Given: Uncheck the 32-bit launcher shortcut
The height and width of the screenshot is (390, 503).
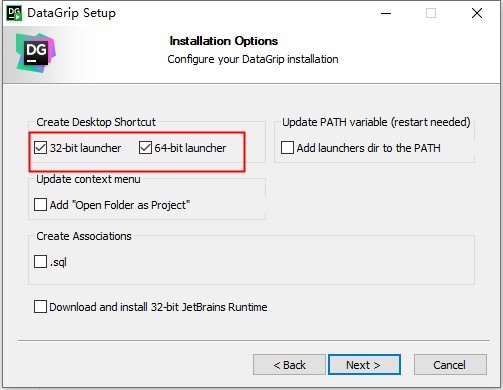Looking at the screenshot, I should pos(40,147).
